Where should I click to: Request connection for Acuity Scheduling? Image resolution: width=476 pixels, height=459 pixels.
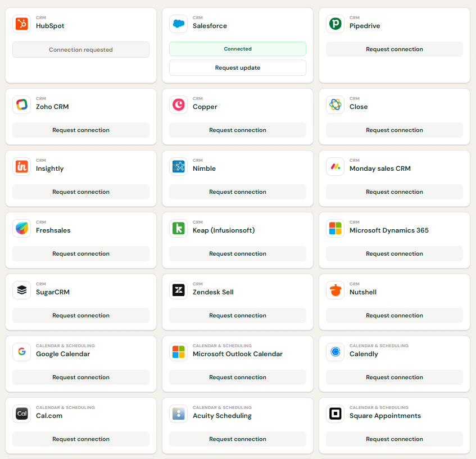[x=238, y=439]
